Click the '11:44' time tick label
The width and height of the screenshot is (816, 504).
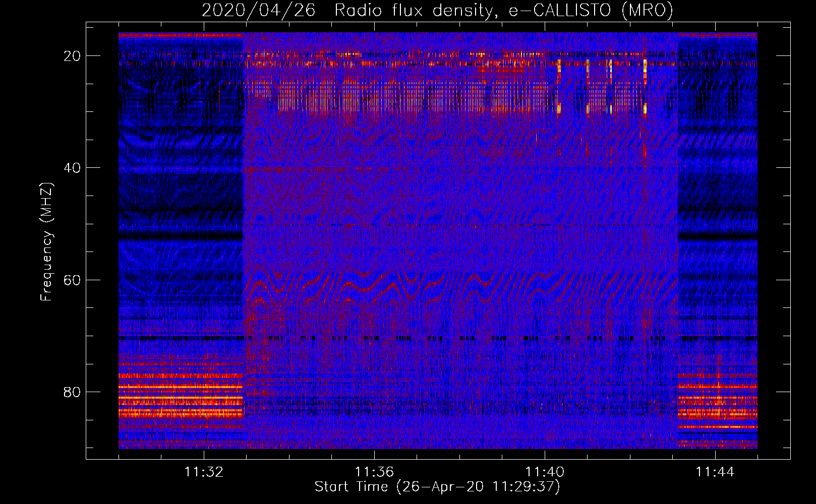tap(715, 472)
